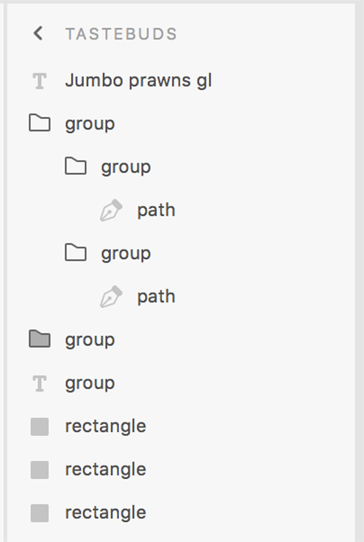Select the second nested group label
Screen dimensions: 364x542
pos(126,254)
